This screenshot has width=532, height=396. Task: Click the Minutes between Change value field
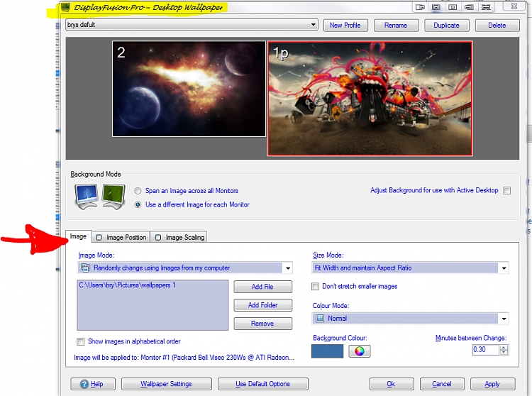point(486,349)
